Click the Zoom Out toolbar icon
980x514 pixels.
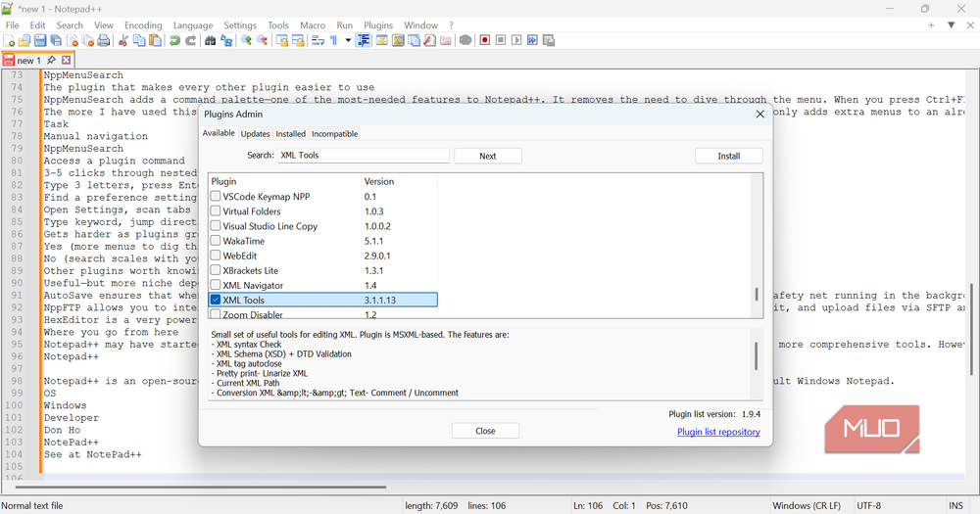tap(263, 40)
